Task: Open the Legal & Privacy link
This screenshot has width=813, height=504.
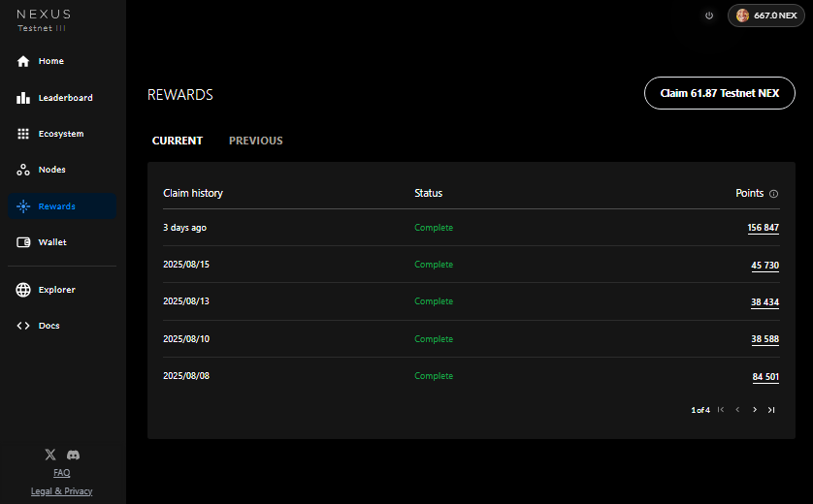Action: tap(62, 491)
